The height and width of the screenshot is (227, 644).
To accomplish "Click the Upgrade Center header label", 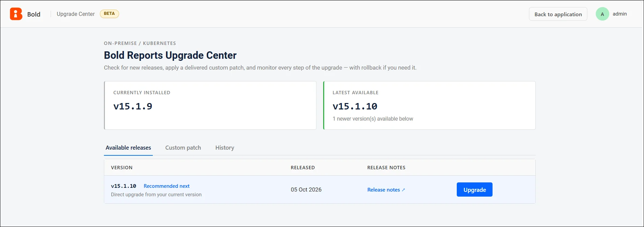I will [76, 14].
